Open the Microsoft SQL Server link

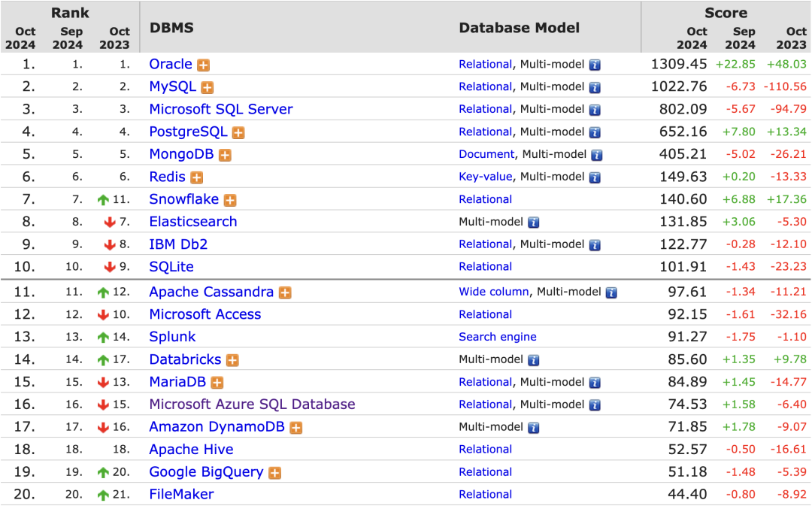click(x=221, y=109)
